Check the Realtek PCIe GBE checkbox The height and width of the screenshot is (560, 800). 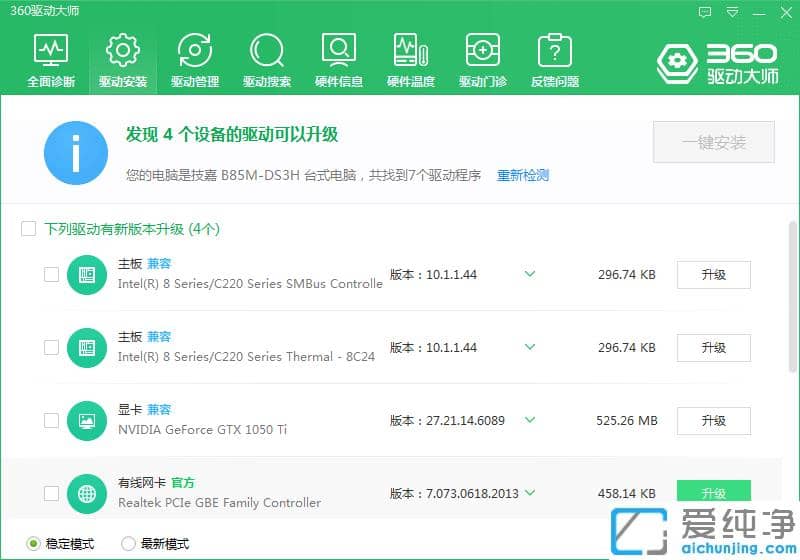coord(52,493)
